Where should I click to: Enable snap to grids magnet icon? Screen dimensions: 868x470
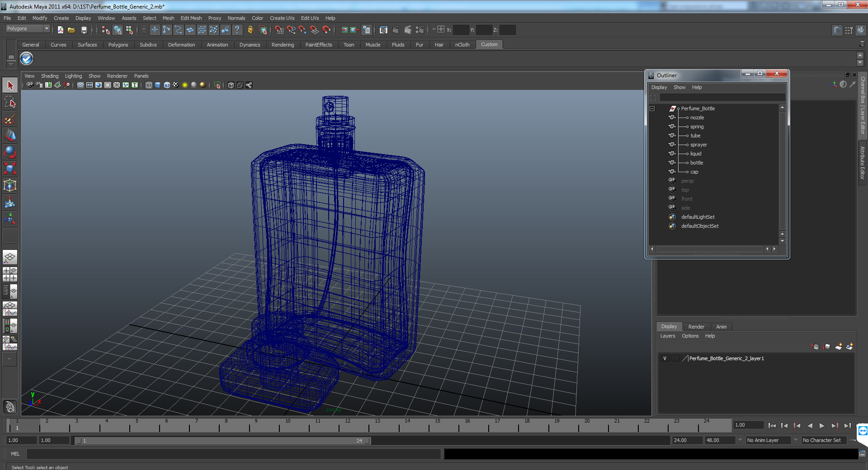click(x=279, y=30)
